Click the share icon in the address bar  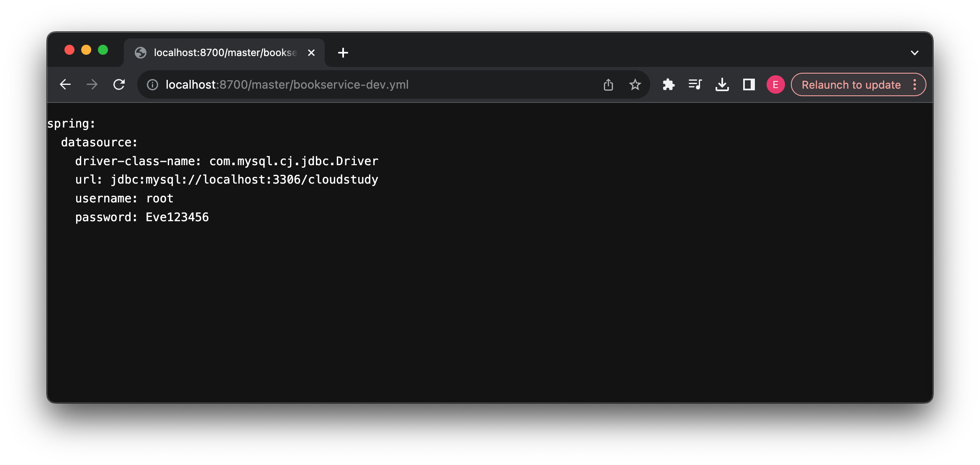point(608,84)
